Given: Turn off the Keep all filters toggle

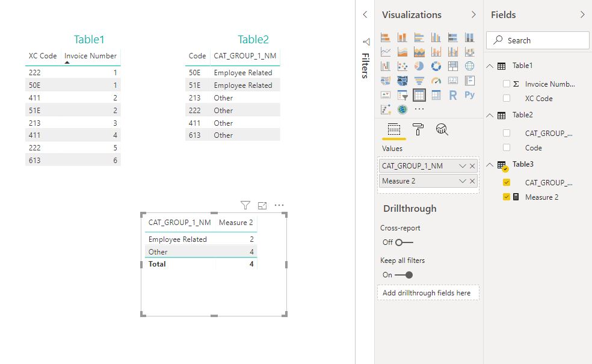Looking at the screenshot, I should pos(404,275).
